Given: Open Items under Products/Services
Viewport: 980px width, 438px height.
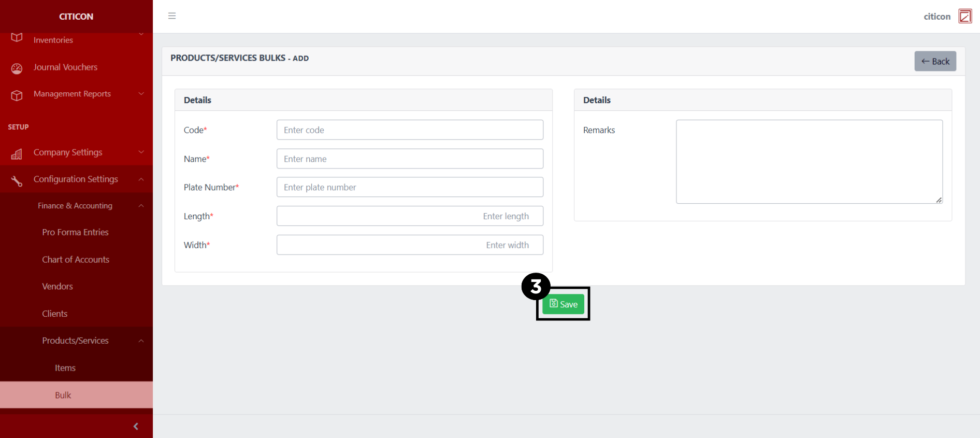Looking at the screenshot, I should (x=65, y=368).
